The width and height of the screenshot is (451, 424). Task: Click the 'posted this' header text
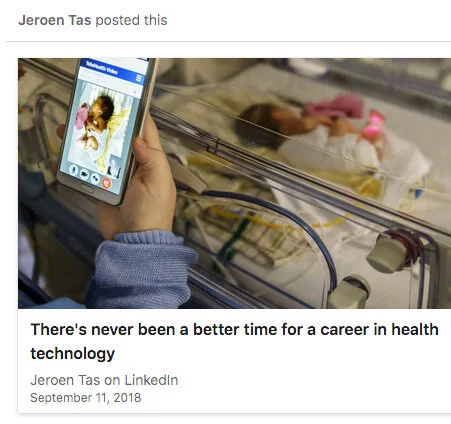(x=131, y=20)
